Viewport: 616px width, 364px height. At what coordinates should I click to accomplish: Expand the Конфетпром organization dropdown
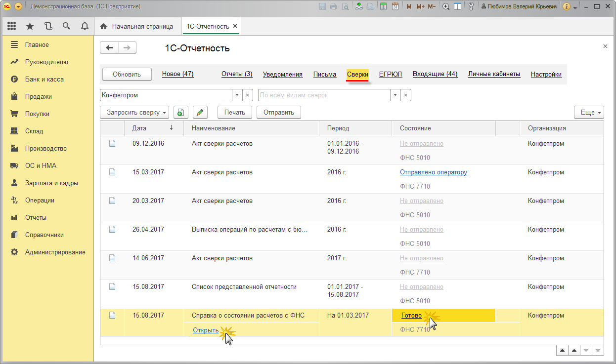point(237,95)
